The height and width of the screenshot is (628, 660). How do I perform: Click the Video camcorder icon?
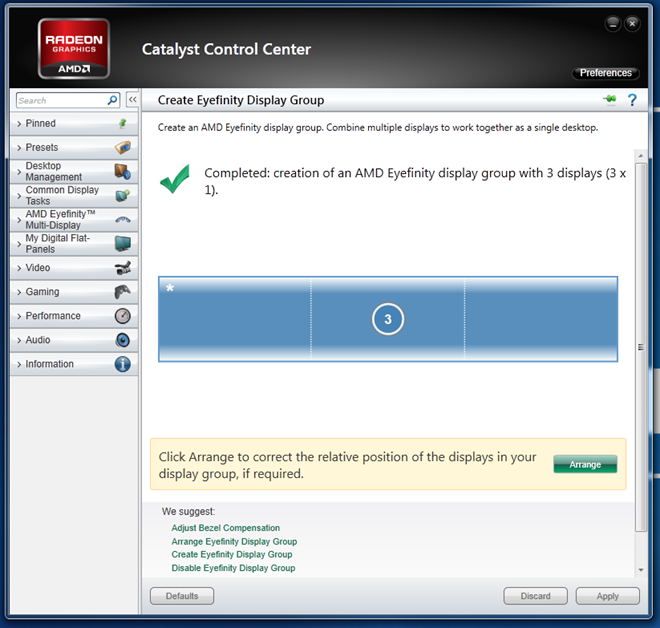122,268
